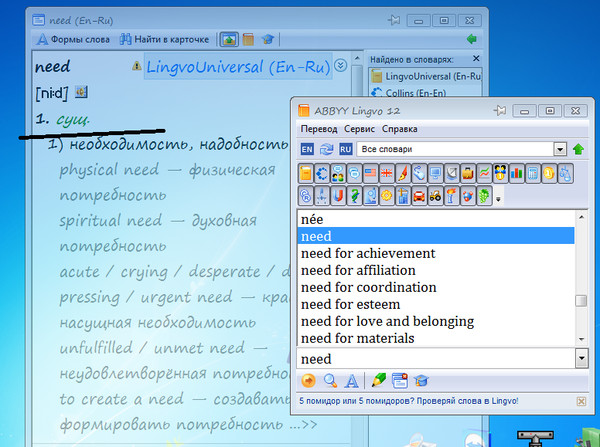Click the orange Translate arrow button
The height and width of the screenshot is (447, 600).
click(308, 381)
